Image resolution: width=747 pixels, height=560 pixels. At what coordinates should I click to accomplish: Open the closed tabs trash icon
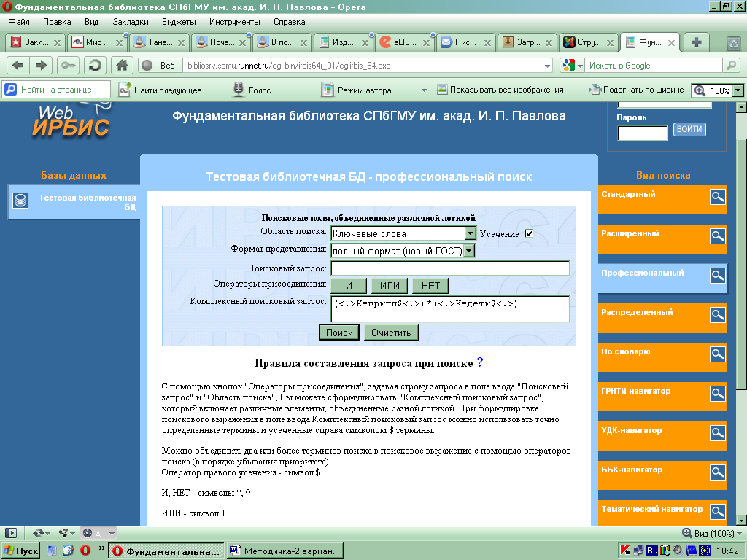point(734,43)
